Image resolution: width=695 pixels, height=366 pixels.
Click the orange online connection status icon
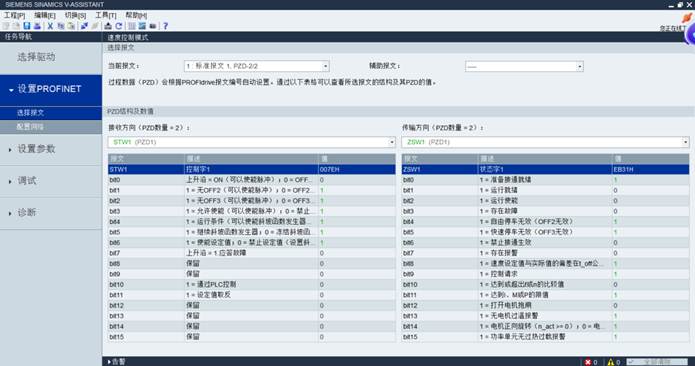tap(687, 18)
